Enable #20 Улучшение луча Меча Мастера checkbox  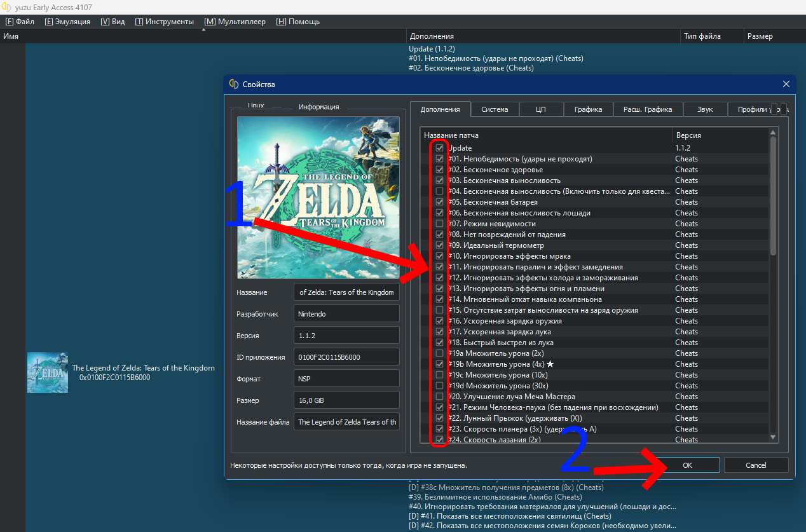coord(439,397)
